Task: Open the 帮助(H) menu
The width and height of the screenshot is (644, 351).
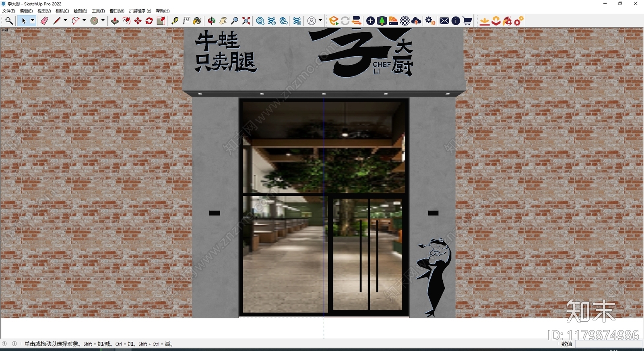Action: point(163,11)
